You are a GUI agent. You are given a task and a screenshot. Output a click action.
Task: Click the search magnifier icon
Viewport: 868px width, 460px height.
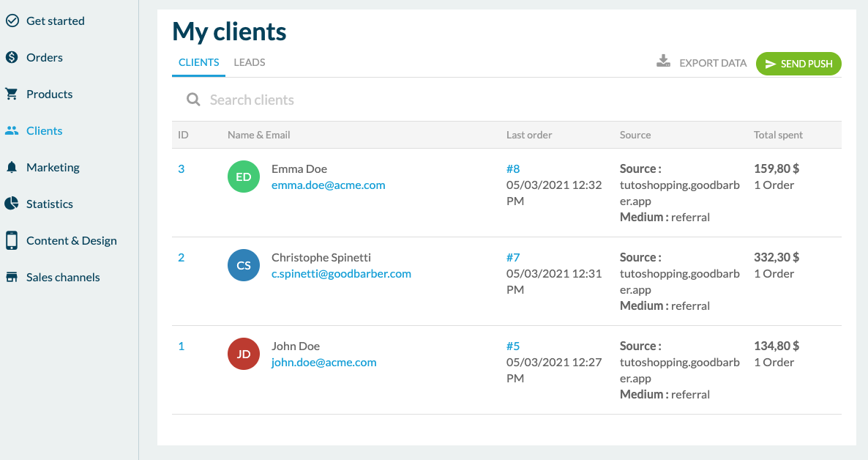point(193,100)
